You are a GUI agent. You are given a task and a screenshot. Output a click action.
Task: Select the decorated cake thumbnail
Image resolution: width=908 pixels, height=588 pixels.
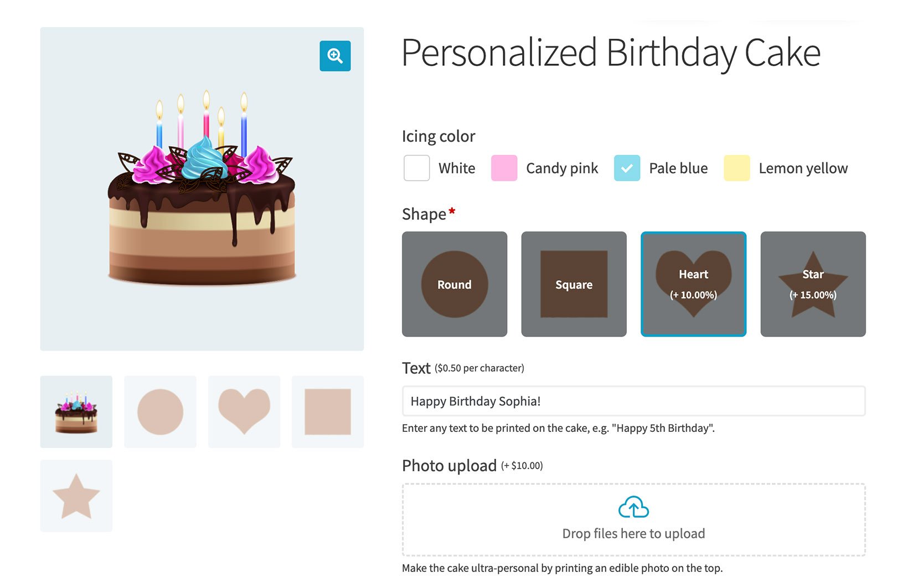point(76,411)
